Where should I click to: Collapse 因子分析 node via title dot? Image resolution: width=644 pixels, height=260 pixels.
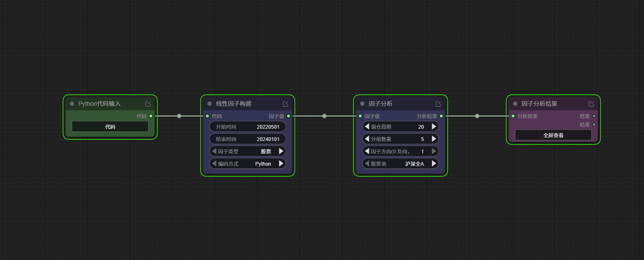click(x=363, y=104)
